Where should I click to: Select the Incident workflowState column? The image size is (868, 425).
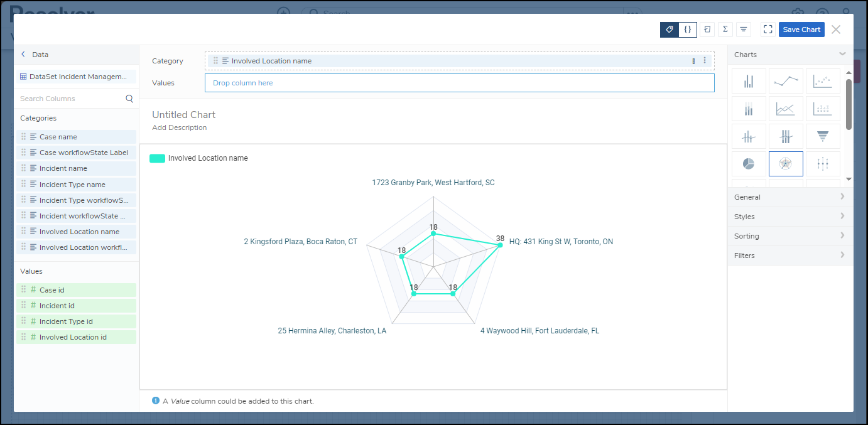76,216
